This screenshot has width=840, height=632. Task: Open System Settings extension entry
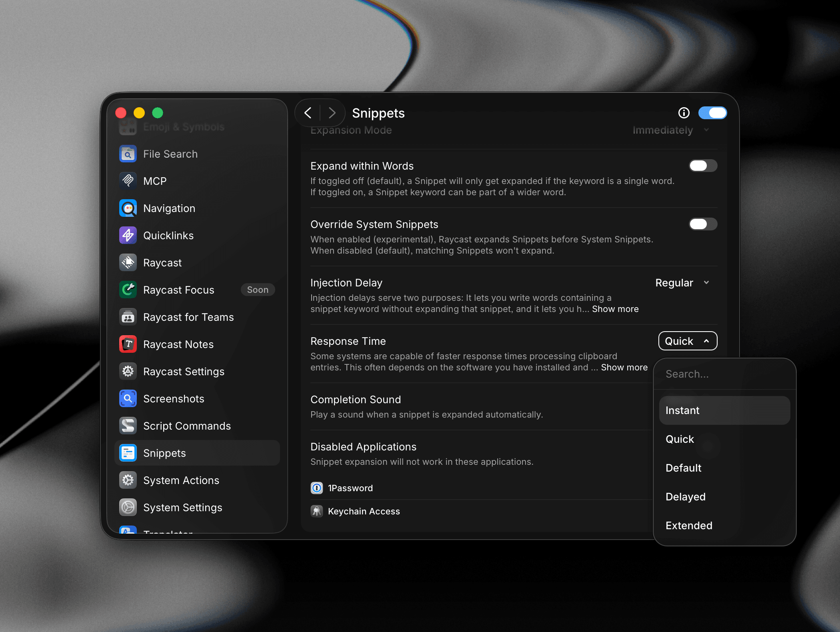point(197,508)
